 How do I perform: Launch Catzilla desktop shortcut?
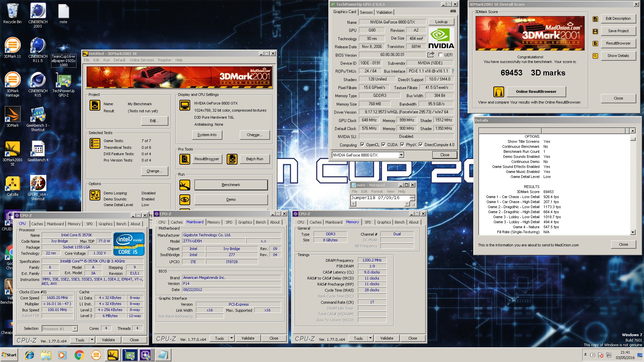click(12, 186)
